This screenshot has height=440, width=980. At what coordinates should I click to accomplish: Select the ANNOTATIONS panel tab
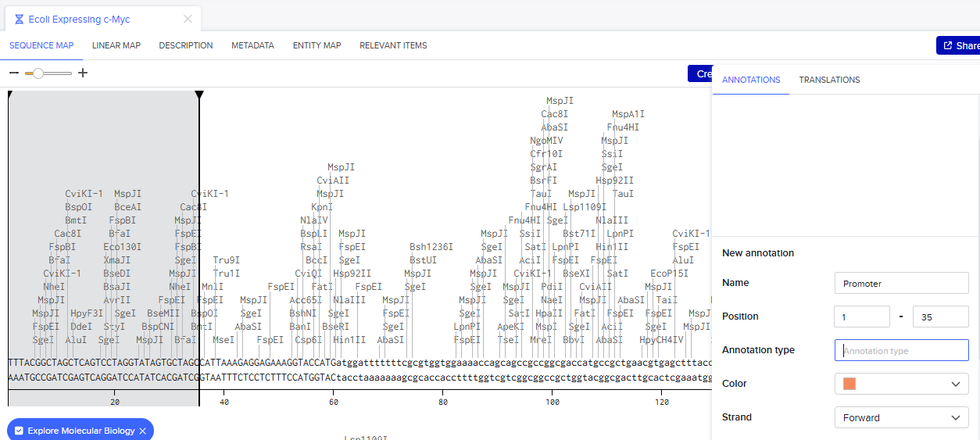[x=751, y=80]
